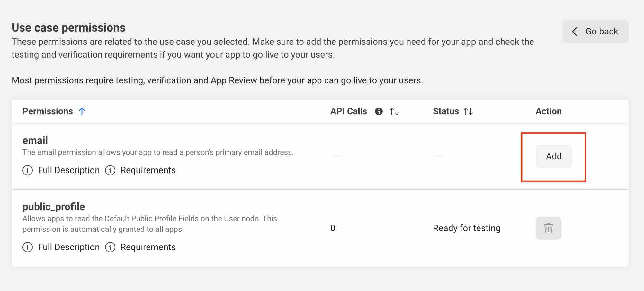This screenshot has height=291, width=644.
Task: Click info icon before public_profile's Full Description
Action: [28, 247]
